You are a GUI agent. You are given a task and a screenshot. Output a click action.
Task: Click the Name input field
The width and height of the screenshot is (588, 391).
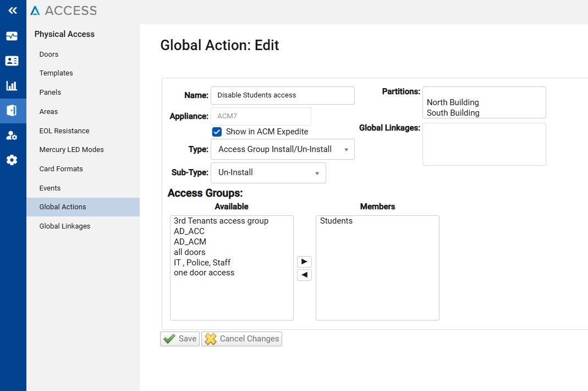[283, 95]
